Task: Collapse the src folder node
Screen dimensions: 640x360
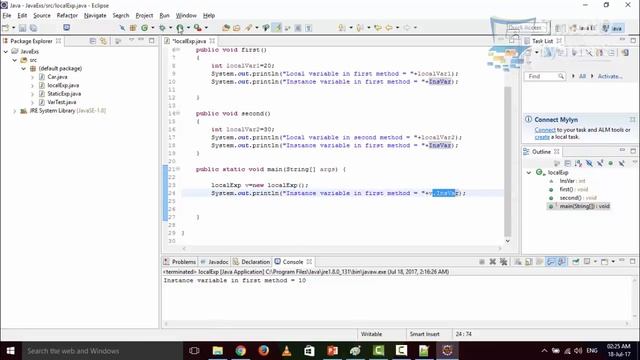Action: point(14,60)
